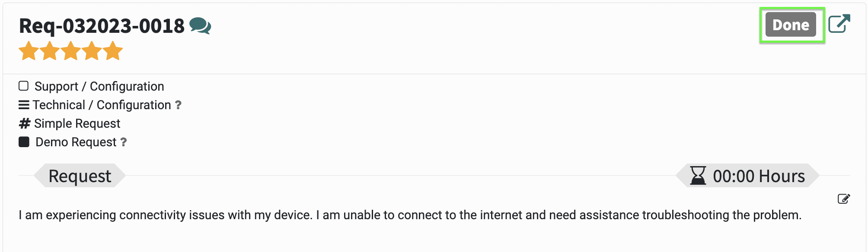Click the 00:00 Hours time label
The image size is (868, 252).
(x=759, y=176)
